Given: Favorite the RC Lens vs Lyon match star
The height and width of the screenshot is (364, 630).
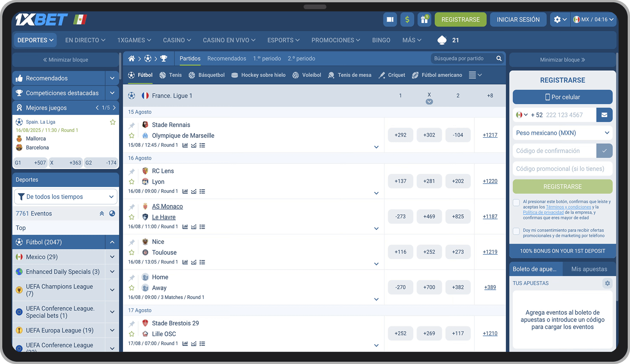Looking at the screenshot, I should tap(132, 182).
